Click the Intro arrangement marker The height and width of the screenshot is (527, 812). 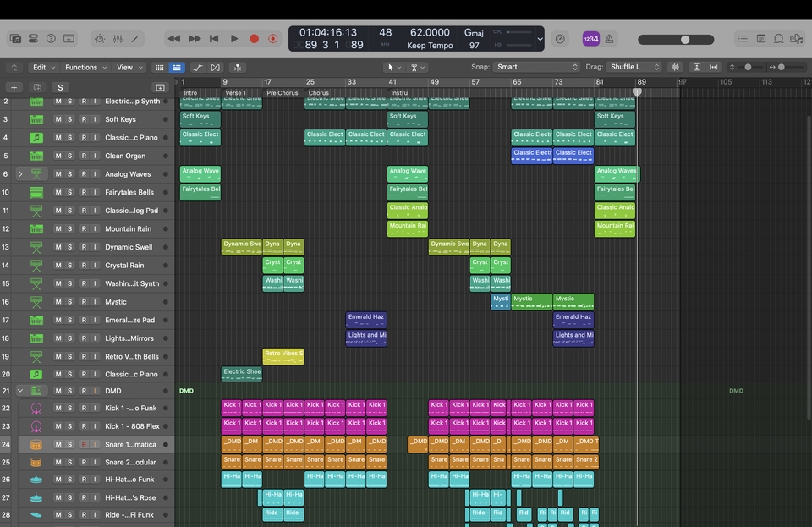(x=190, y=93)
